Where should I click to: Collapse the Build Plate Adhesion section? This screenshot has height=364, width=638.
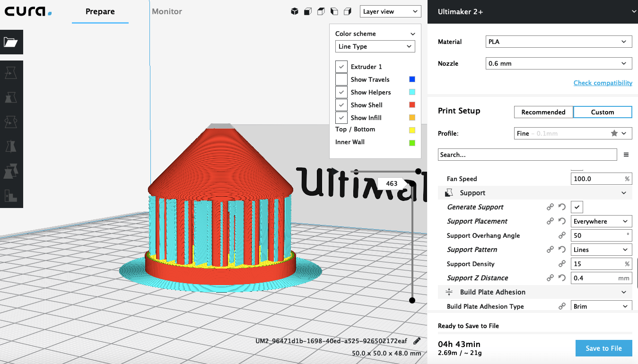(x=535, y=292)
